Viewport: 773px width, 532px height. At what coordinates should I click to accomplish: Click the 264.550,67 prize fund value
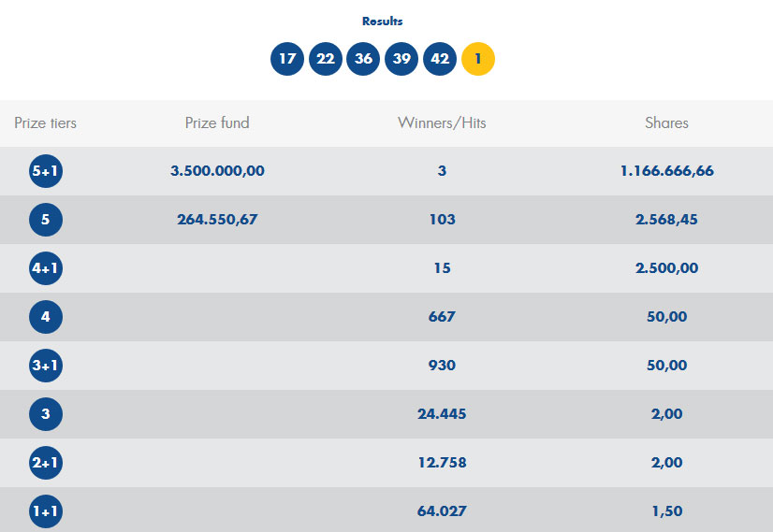point(217,220)
